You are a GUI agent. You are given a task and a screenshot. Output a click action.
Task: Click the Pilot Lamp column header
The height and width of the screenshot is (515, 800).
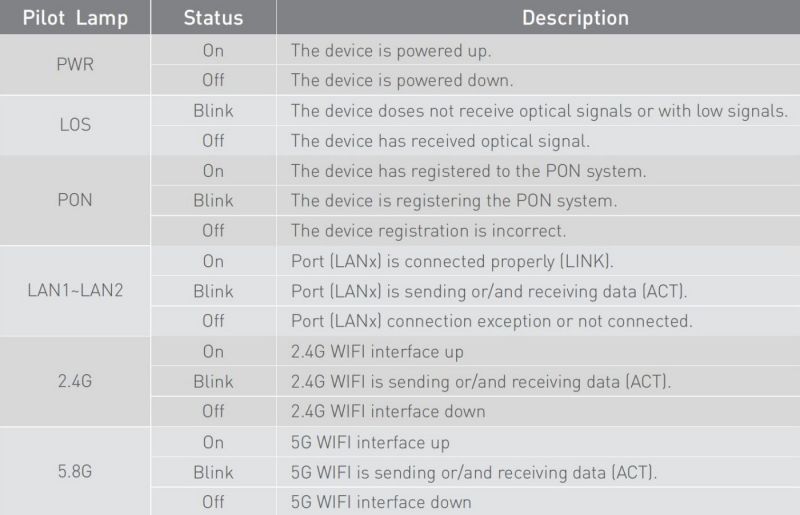point(76,19)
